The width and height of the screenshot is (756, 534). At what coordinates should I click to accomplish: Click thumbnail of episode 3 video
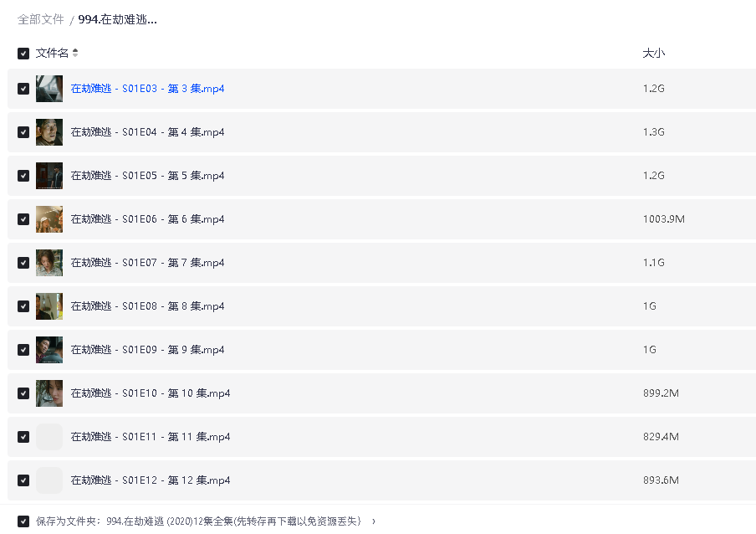[49, 89]
